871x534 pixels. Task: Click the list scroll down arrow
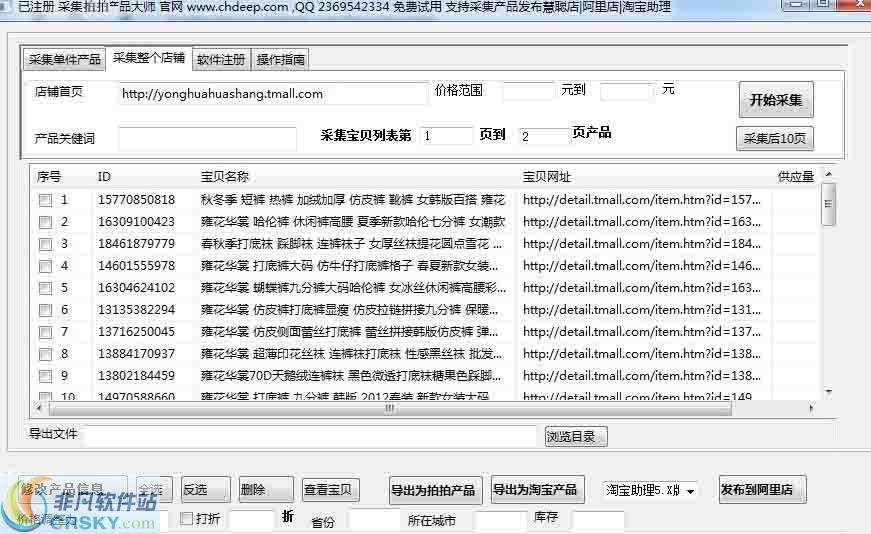point(828,392)
